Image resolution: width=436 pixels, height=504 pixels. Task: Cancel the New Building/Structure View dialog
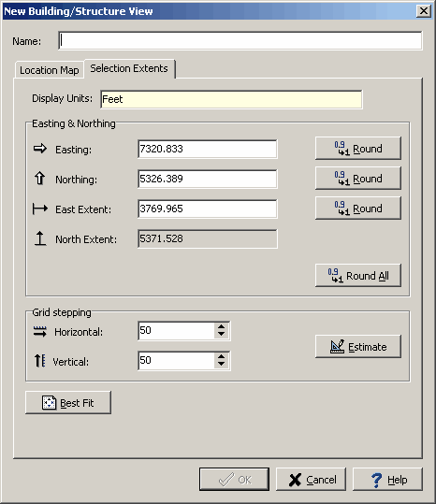click(x=311, y=480)
